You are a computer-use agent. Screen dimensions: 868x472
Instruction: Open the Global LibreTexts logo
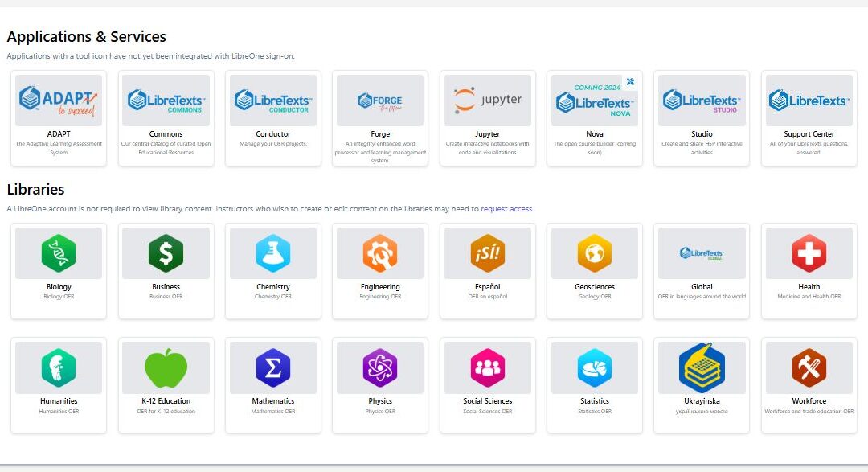[x=702, y=253]
